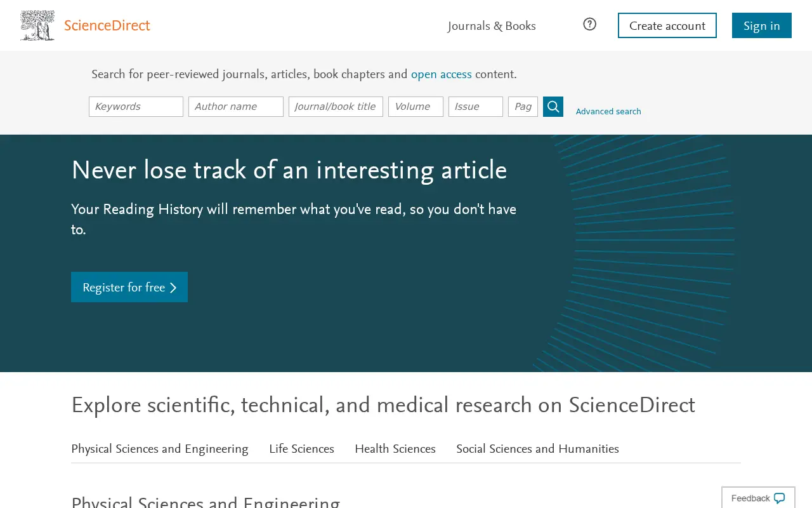Open the help question mark icon
Viewport: 812px width, 508px height.
590,24
